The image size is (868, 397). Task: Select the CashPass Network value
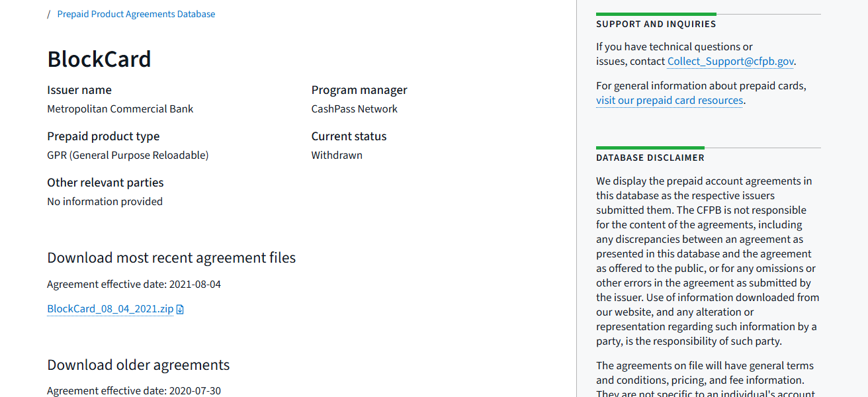pyautogui.click(x=355, y=109)
